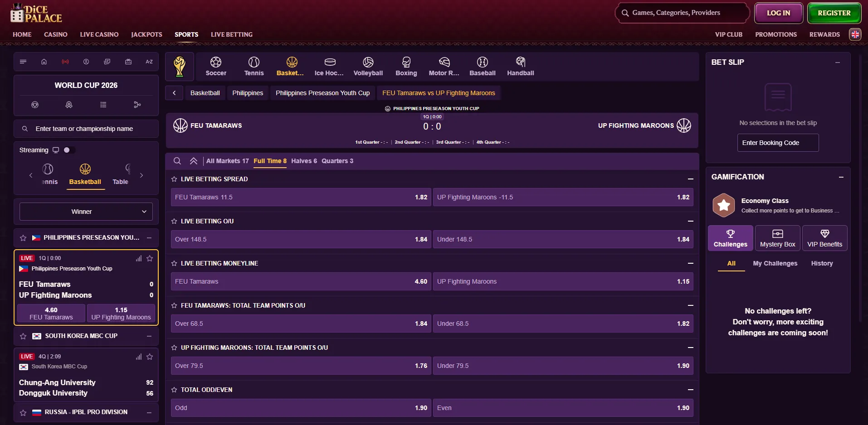868x425 pixels.
Task: Open statistics for FEU Tamaraws match
Action: 139,258
